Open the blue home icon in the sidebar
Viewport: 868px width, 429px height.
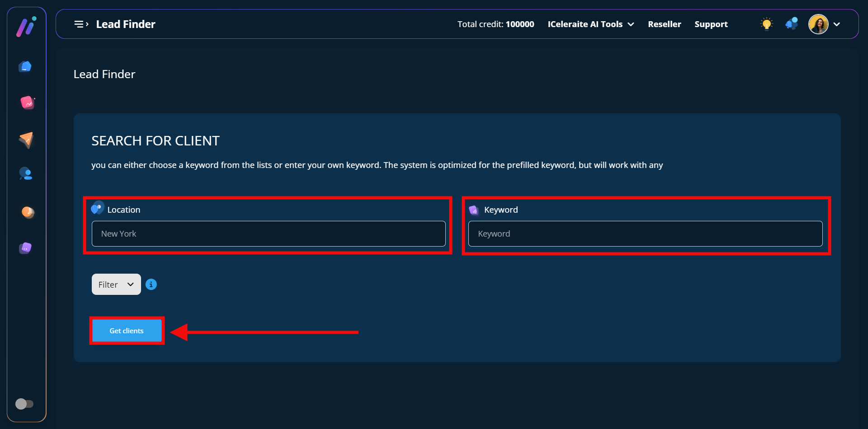click(26, 67)
